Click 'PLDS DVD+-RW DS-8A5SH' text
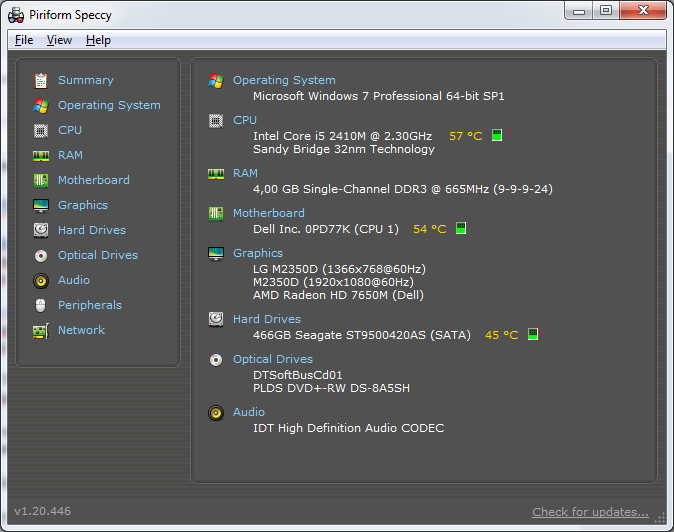The image size is (674, 532). coord(331,388)
